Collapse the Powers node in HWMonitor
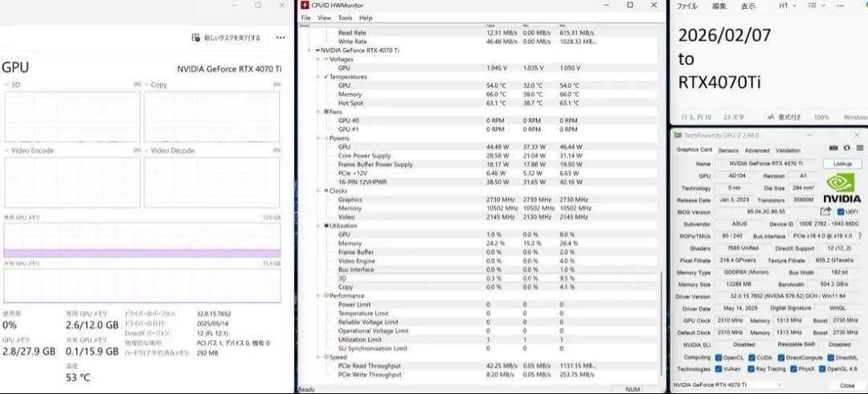This screenshot has width=868, height=394. 317,138
